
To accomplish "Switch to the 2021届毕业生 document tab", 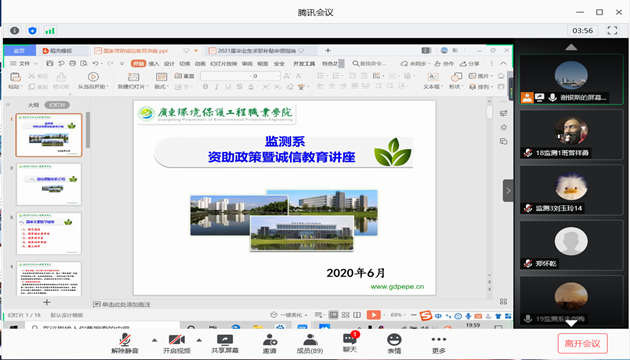I will [x=256, y=51].
